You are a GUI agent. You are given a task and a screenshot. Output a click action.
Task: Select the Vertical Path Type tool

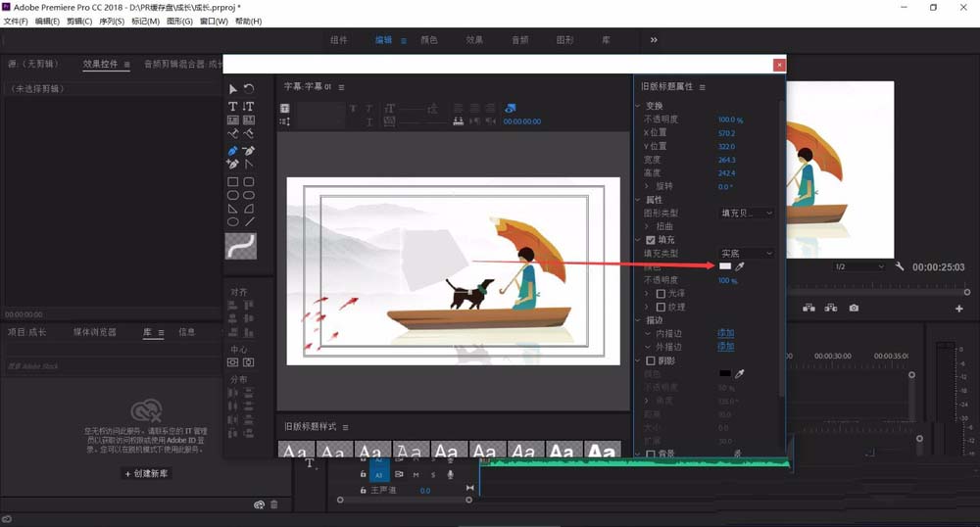(x=249, y=133)
